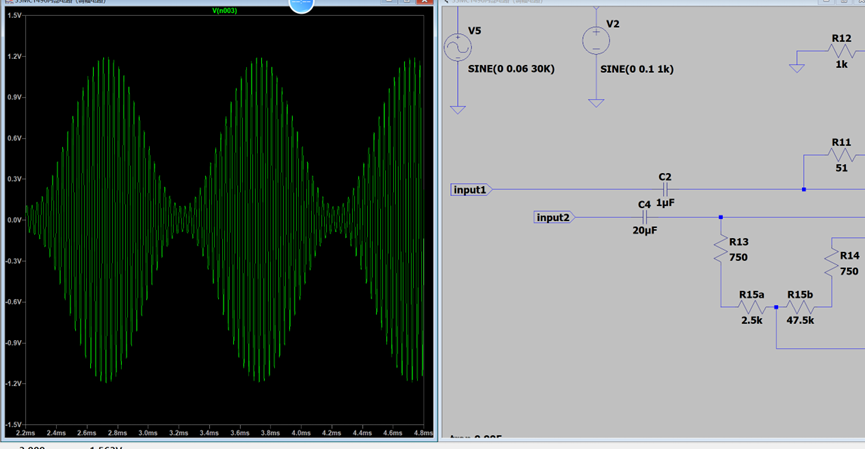Click the 4.0ms time axis label
Viewport: 865px width, 449px height.
click(x=301, y=433)
